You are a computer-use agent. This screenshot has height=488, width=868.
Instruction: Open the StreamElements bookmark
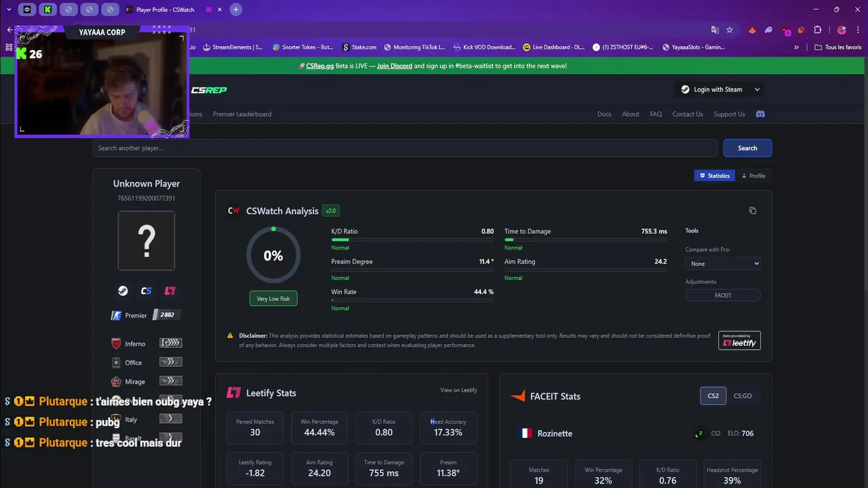point(233,47)
